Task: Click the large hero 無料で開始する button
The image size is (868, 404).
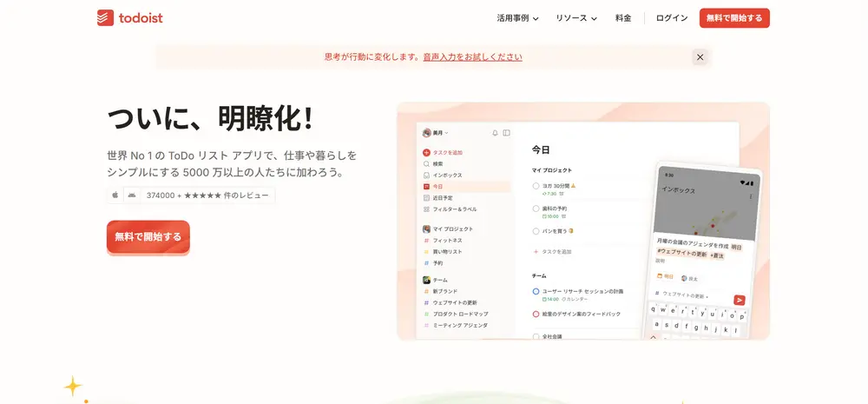Action: click(148, 236)
